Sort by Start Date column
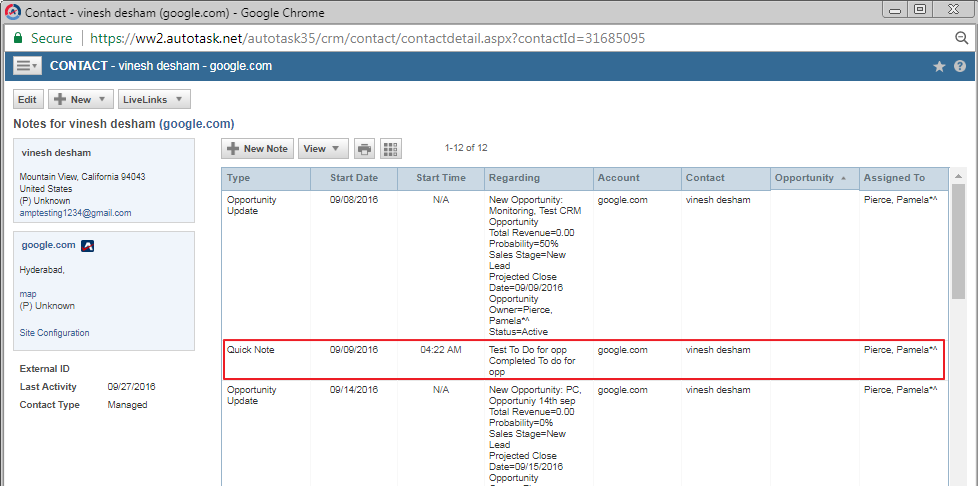978x486 pixels. [354, 178]
